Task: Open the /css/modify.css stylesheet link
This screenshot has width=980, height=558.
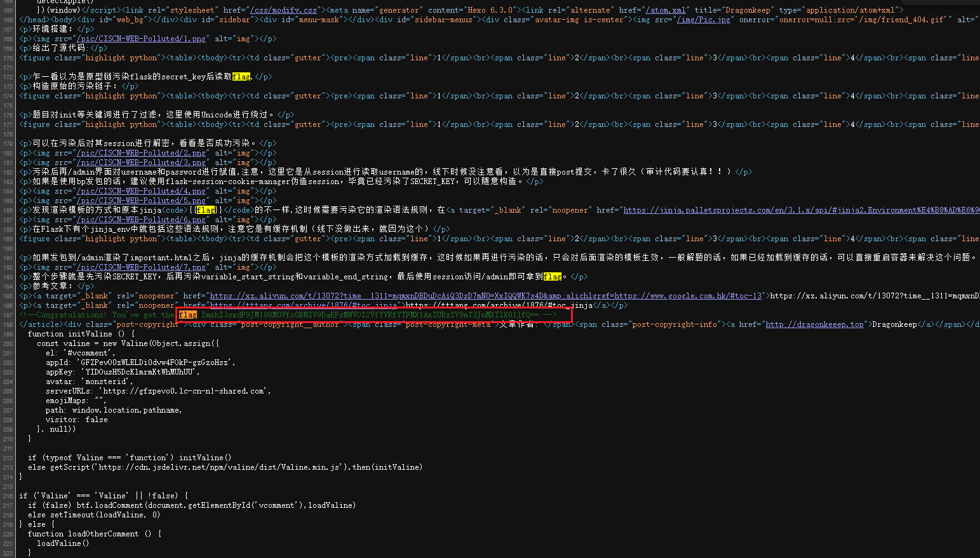Action: click(x=283, y=10)
